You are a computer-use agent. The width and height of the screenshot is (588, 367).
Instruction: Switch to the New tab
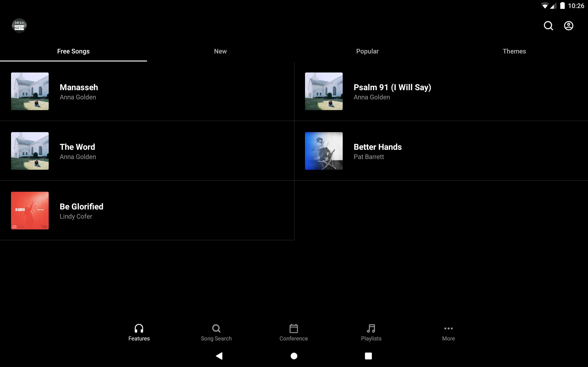[220, 51]
